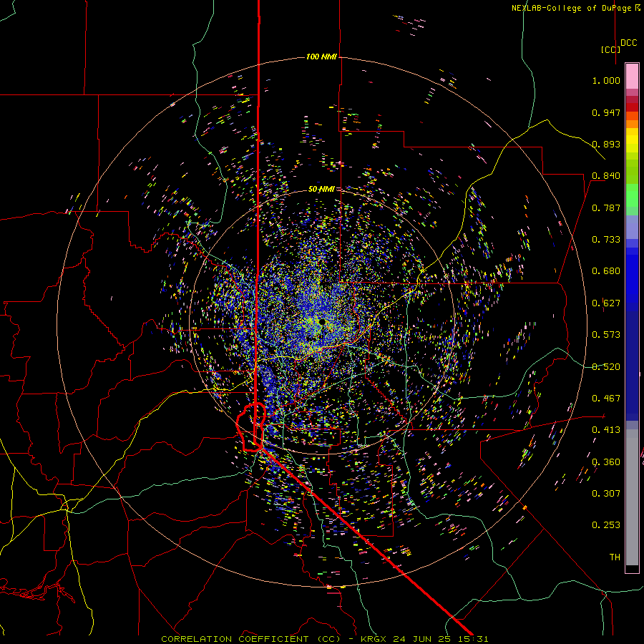This screenshot has height=644, width=644.
Task: Click the 0.360 scale value
Action: click(x=606, y=462)
